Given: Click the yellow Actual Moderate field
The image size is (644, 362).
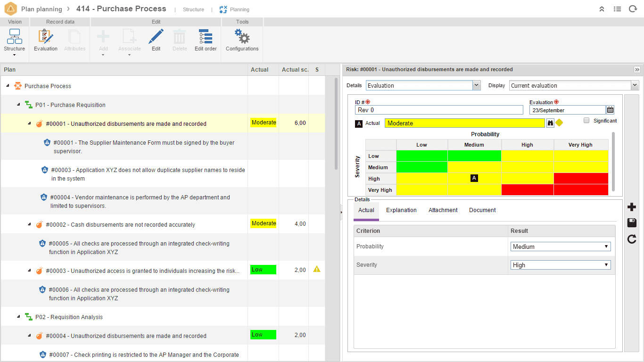Looking at the screenshot, I should [x=465, y=123].
